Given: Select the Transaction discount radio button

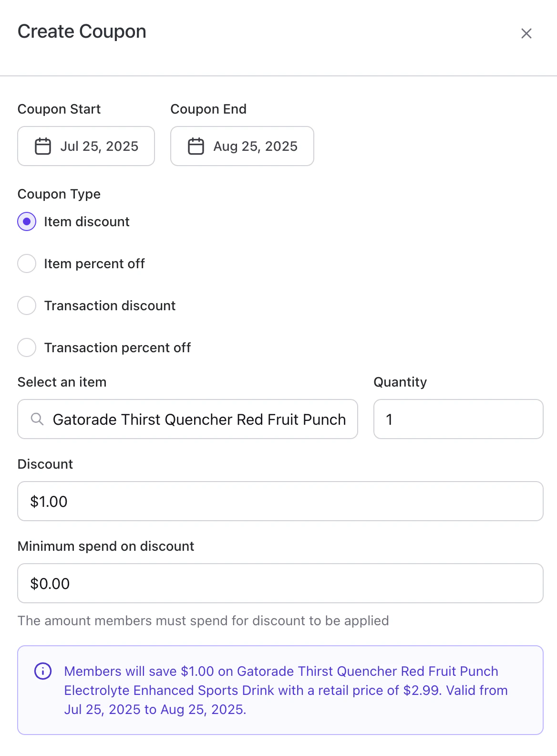Looking at the screenshot, I should 27,305.
